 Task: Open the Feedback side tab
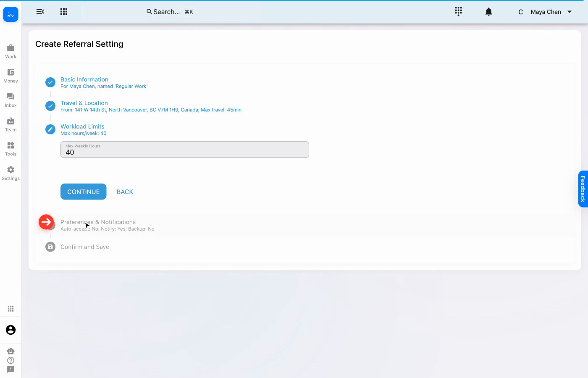[583, 189]
